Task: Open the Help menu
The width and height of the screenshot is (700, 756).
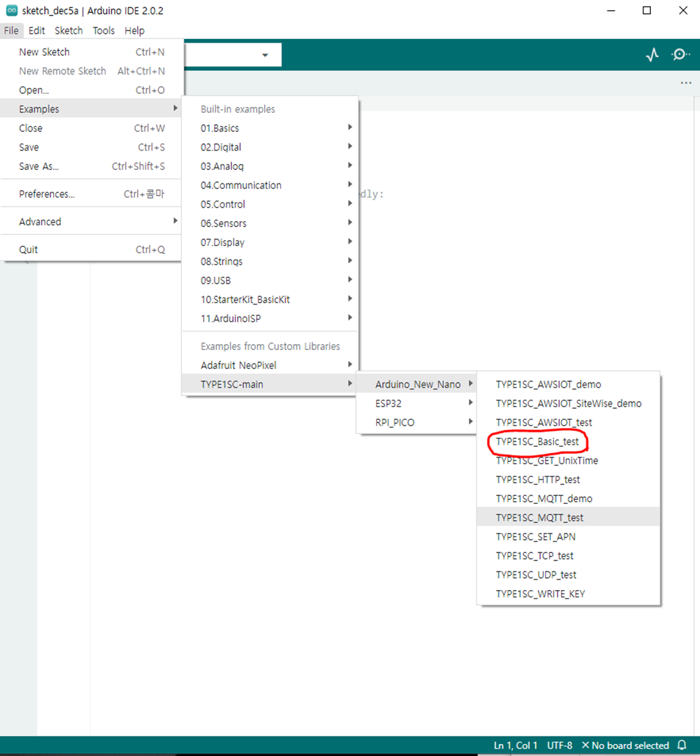Action: point(134,30)
